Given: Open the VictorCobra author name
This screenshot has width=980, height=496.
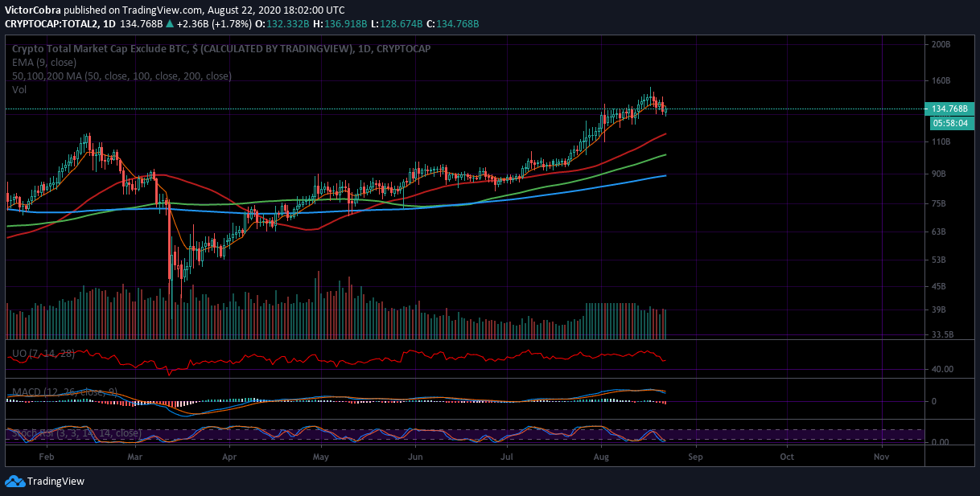Looking at the screenshot, I should [33, 10].
